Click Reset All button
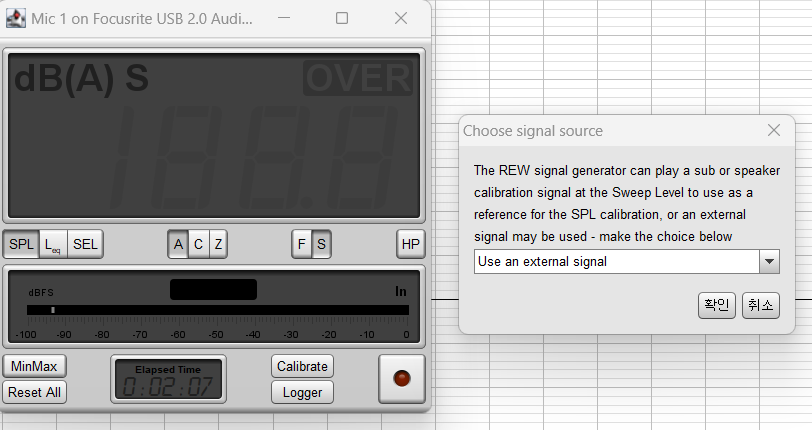 34,392
